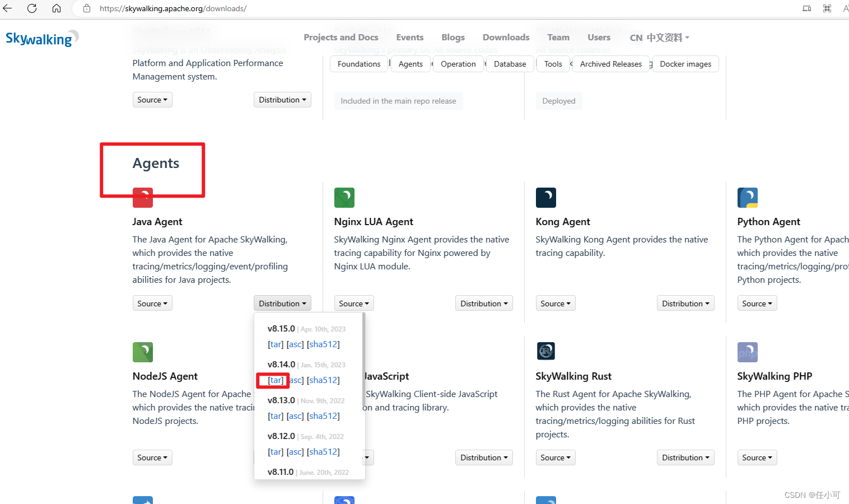Click the SkyWalking Rust heading text
Viewport: 849px width, 504px height.
tap(573, 376)
